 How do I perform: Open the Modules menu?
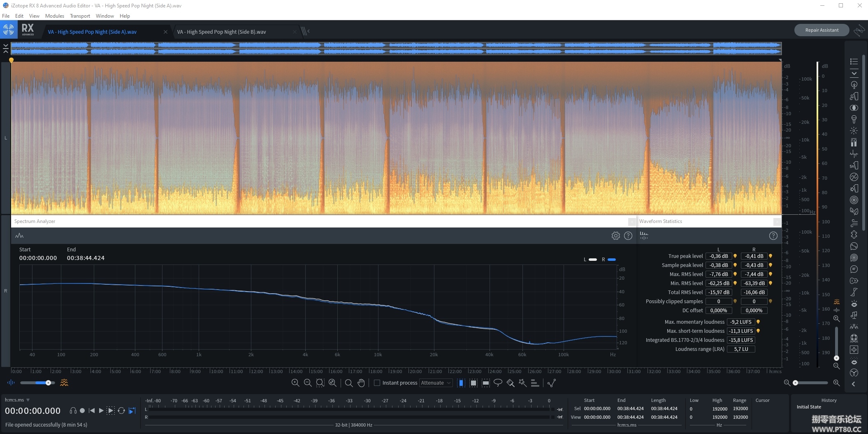54,16
